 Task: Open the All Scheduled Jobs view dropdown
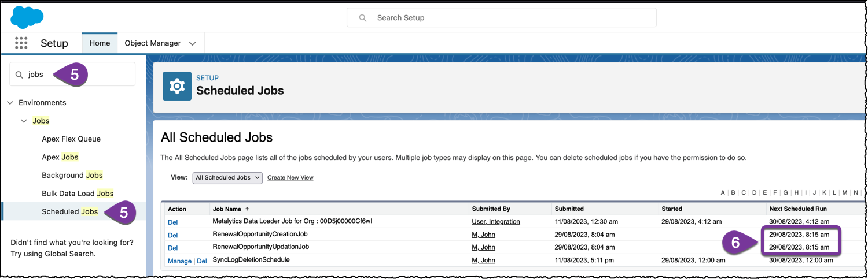click(227, 178)
